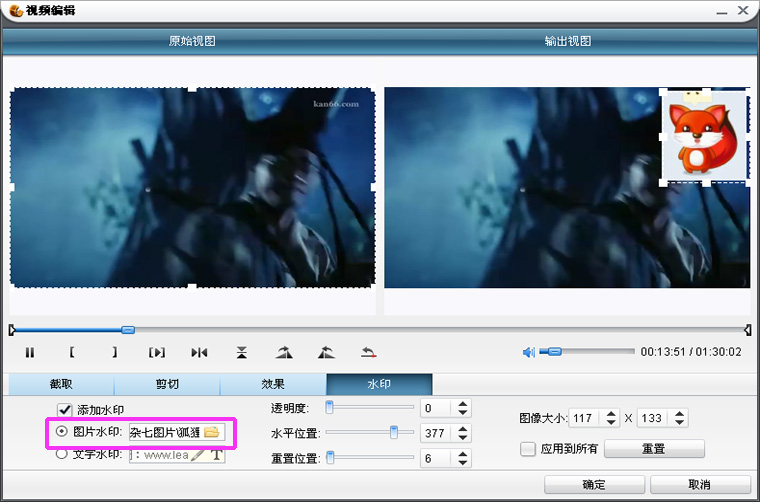Click the image width field 117

pyautogui.click(x=586, y=418)
